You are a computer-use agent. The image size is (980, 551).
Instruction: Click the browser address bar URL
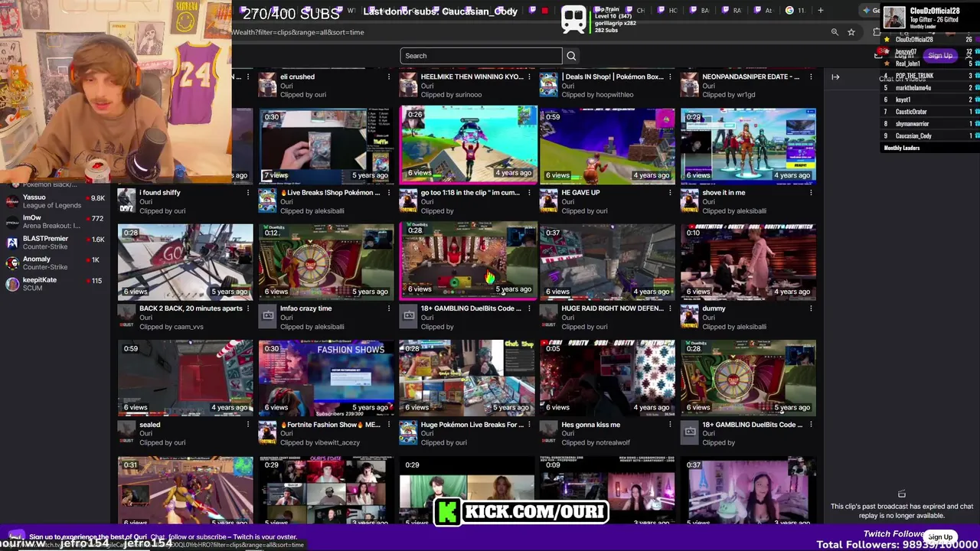click(x=299, y=32)
